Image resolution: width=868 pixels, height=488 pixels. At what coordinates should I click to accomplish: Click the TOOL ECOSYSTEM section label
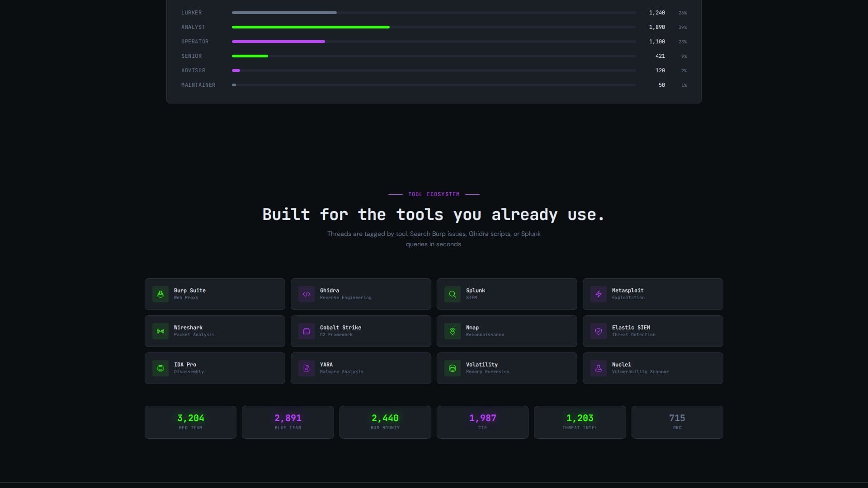coord(434,194)
